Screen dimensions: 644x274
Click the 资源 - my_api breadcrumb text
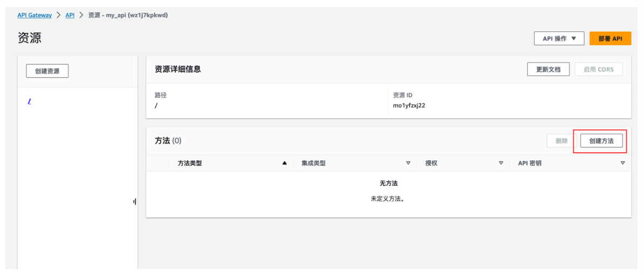[x=128, y=15]
